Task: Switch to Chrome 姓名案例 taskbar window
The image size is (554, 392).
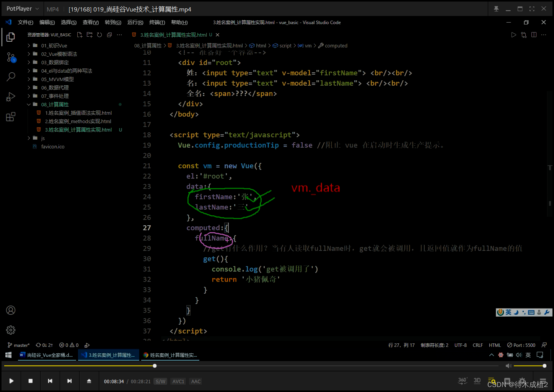Action: coord(170,355)
